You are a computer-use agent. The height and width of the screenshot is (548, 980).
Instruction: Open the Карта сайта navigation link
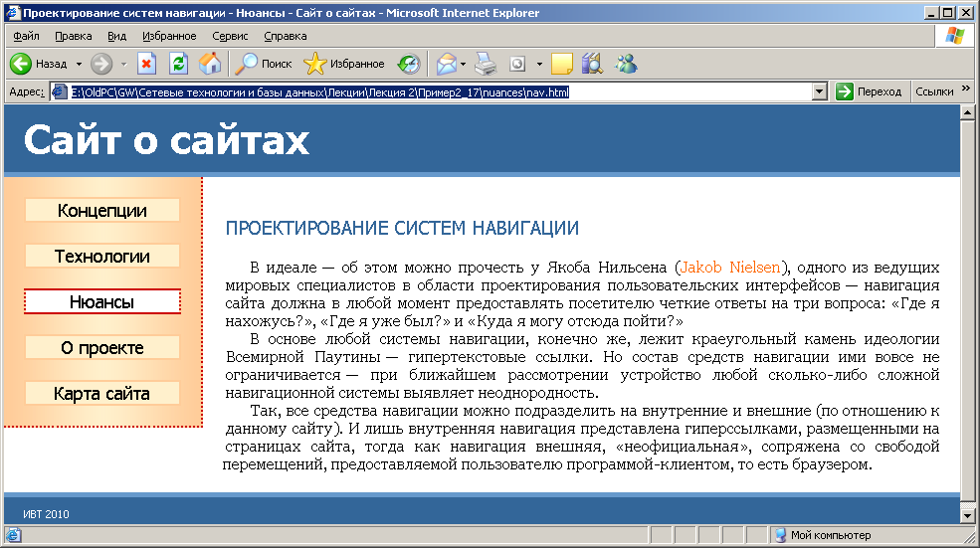[x=102, y=394]
